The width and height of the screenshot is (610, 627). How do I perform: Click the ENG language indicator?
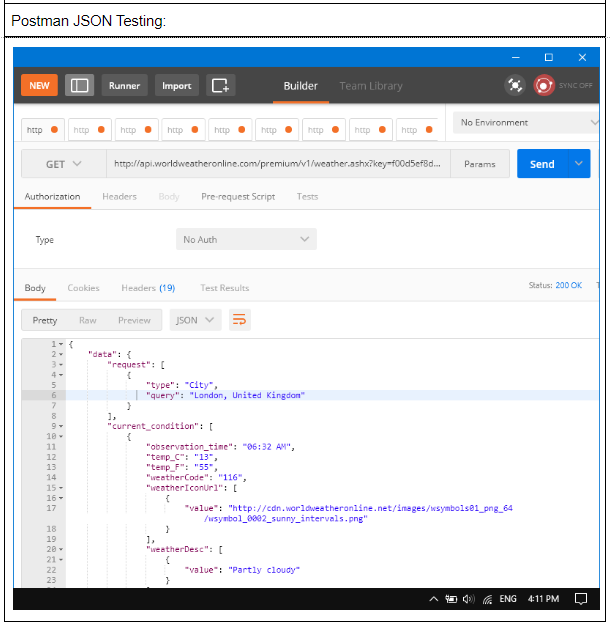pyautogui.click(x=508, y=599)
